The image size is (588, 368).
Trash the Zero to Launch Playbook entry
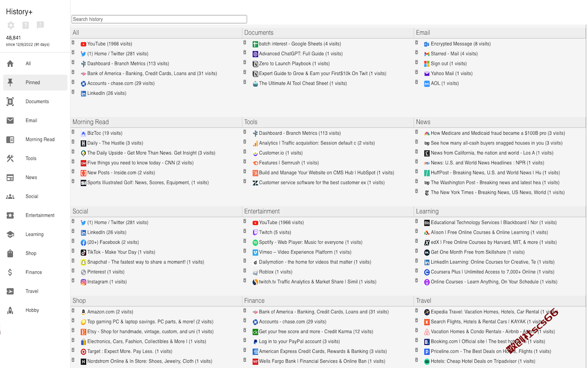[245, 63]
